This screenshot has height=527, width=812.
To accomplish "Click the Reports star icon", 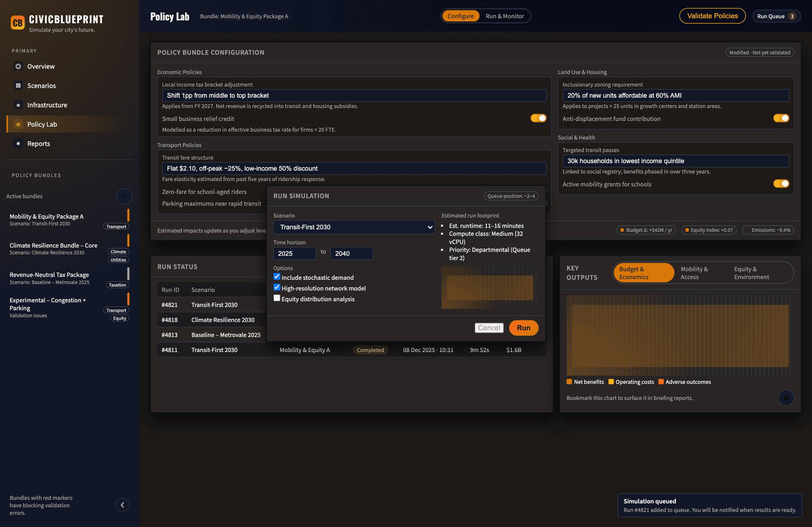I will [18, 144].
